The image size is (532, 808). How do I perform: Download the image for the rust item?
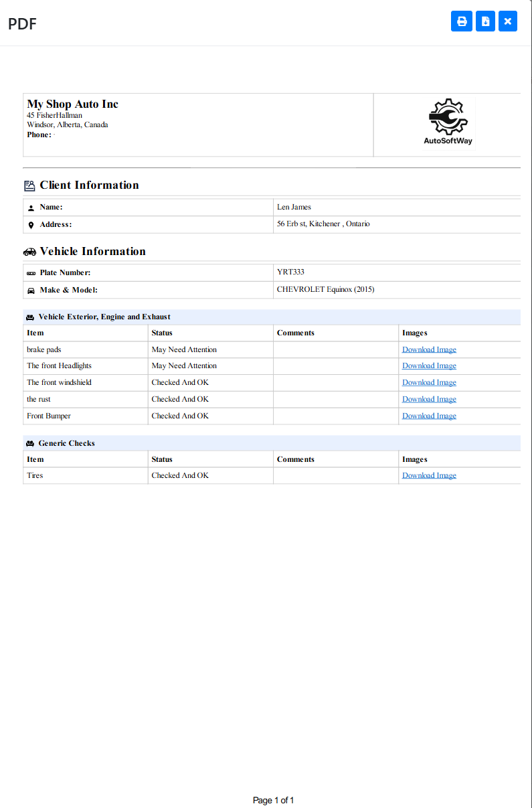click(429, 400)
